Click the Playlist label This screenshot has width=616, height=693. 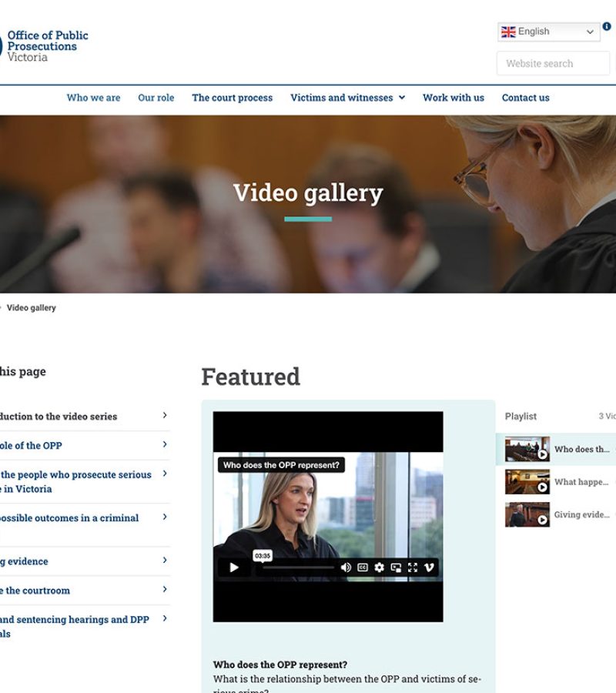click(x=521, y=417)
